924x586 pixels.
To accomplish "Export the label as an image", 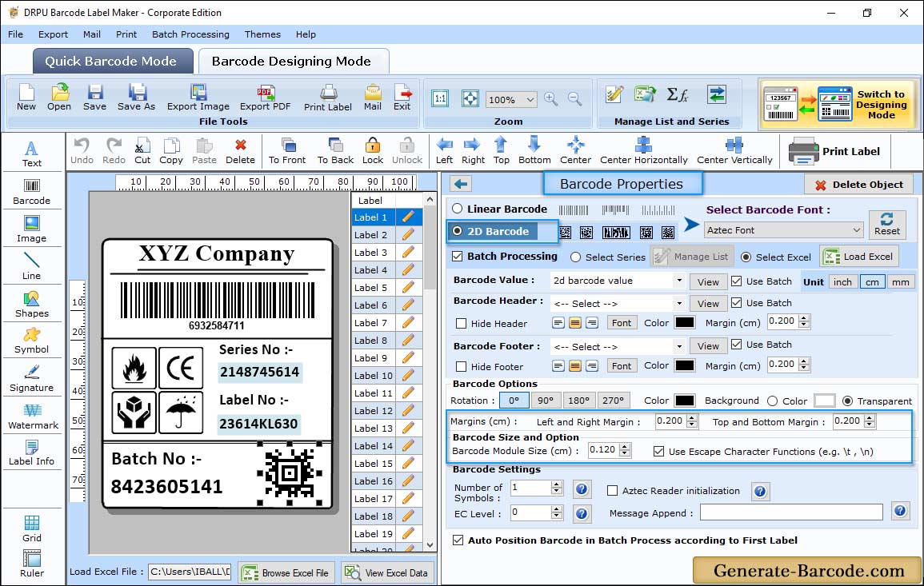I will click(198, 98).
